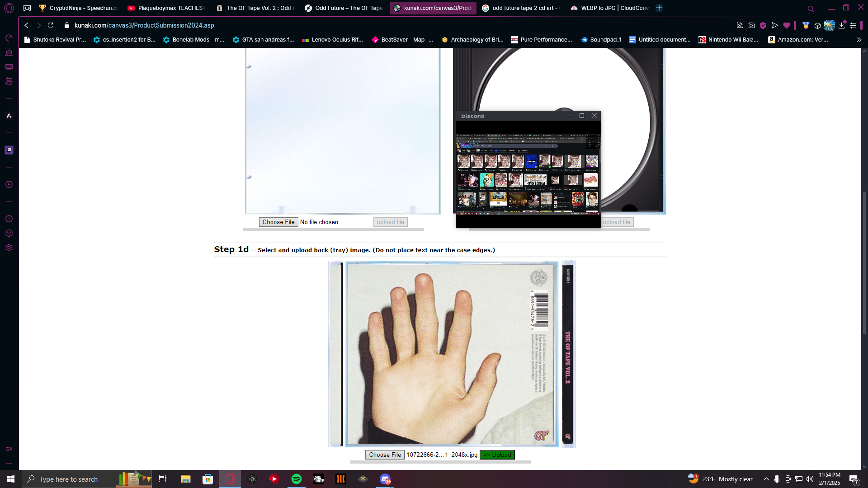
Task: Open the Easy Setup menu icon
Action: [853, 25]
